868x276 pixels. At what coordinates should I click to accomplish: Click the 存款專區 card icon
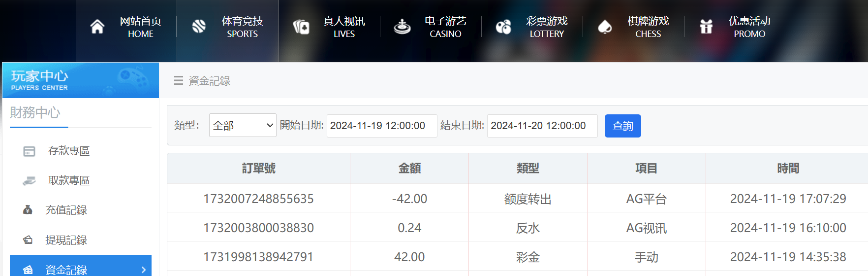[x=29, y=151]
